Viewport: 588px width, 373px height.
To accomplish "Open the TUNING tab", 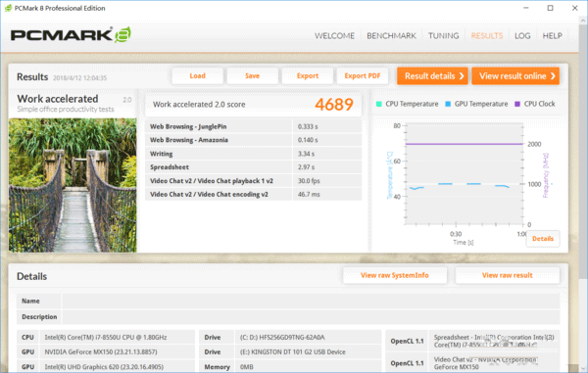I will 444,36.
